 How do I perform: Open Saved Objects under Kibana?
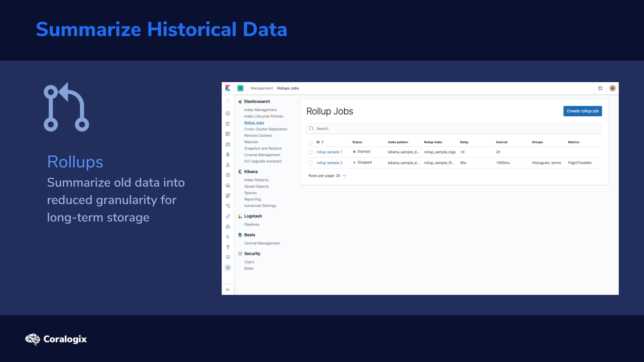point(256,186)
